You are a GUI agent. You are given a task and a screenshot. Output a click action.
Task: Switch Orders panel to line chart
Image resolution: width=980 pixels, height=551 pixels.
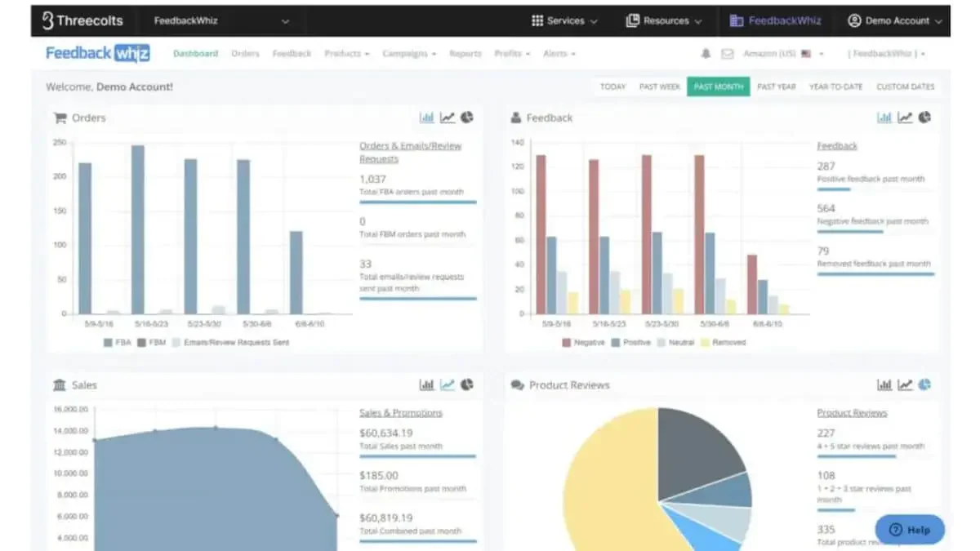coord(447,118)
